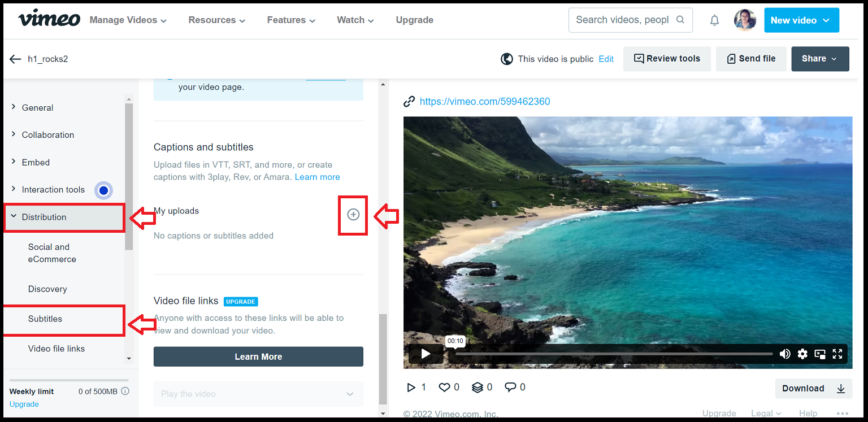This screenshot has height=422, width=868.
Task: Select Discovery in sidebar
Action: 47,289
